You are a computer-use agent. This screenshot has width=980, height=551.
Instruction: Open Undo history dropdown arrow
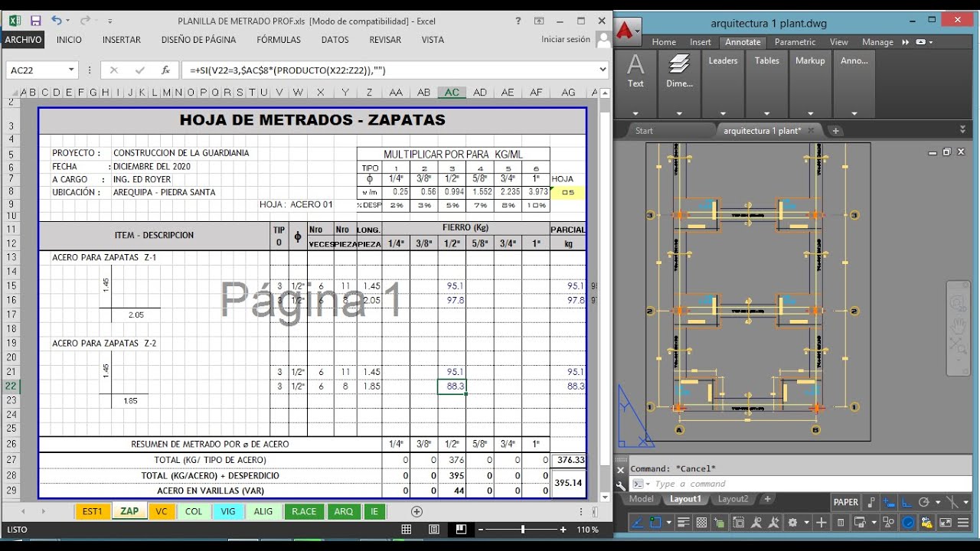pyautogui.click(x=67, y=21)
